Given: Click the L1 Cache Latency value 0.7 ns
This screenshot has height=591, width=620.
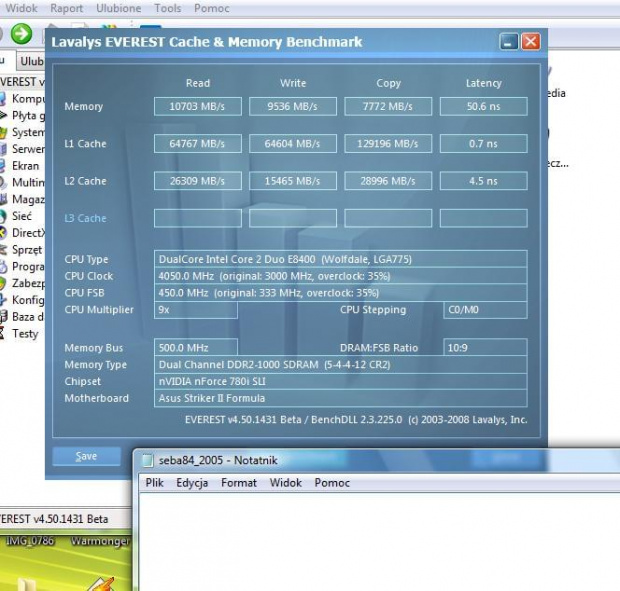Looking at the screenshot, I should click(483, 144).
